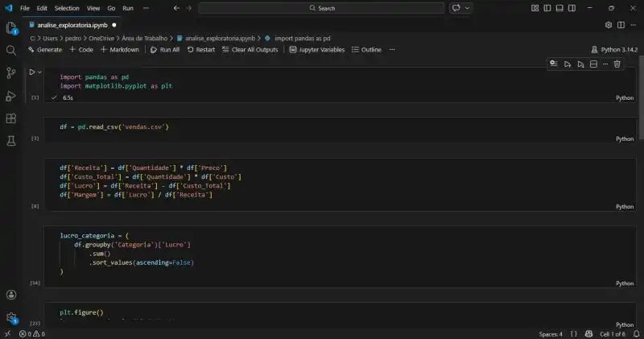Open the Search view in activity bar

point(11,50)
